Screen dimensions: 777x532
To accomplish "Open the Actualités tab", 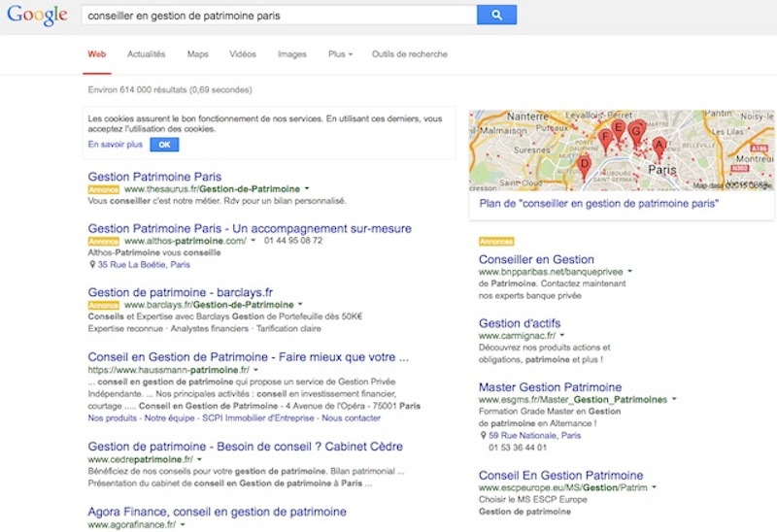I will coord(147,54).
